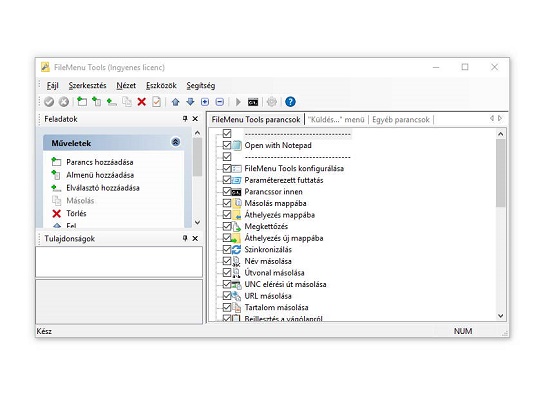Viewport: 550px width, 399px height.
Task: Click the Parancssor innen console icon
Action: point(236,192)
